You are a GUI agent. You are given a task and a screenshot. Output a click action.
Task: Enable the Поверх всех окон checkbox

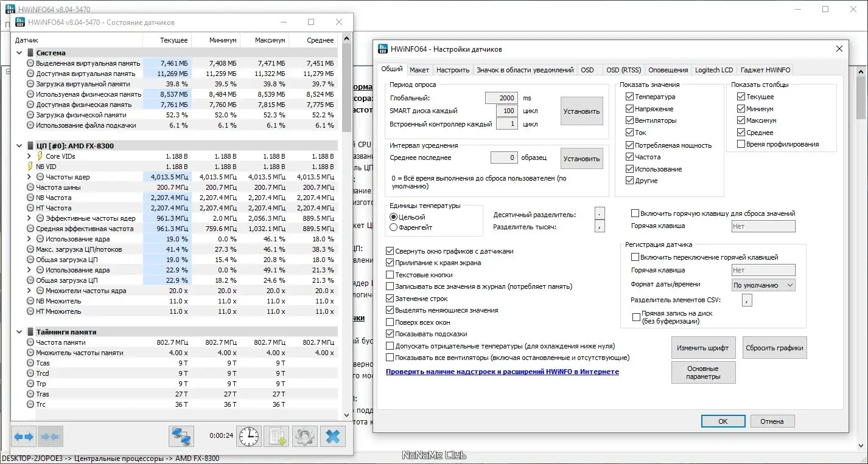(x=390, y=322)
